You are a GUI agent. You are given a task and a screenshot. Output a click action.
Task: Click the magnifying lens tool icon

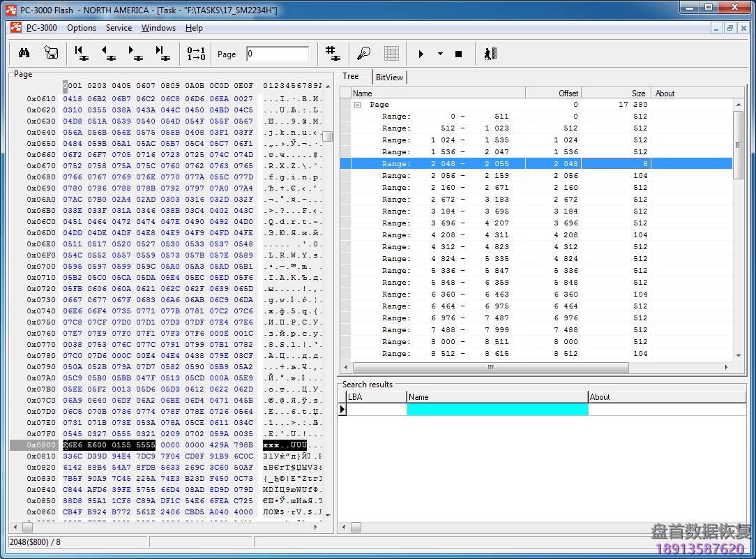pos(363,54)
